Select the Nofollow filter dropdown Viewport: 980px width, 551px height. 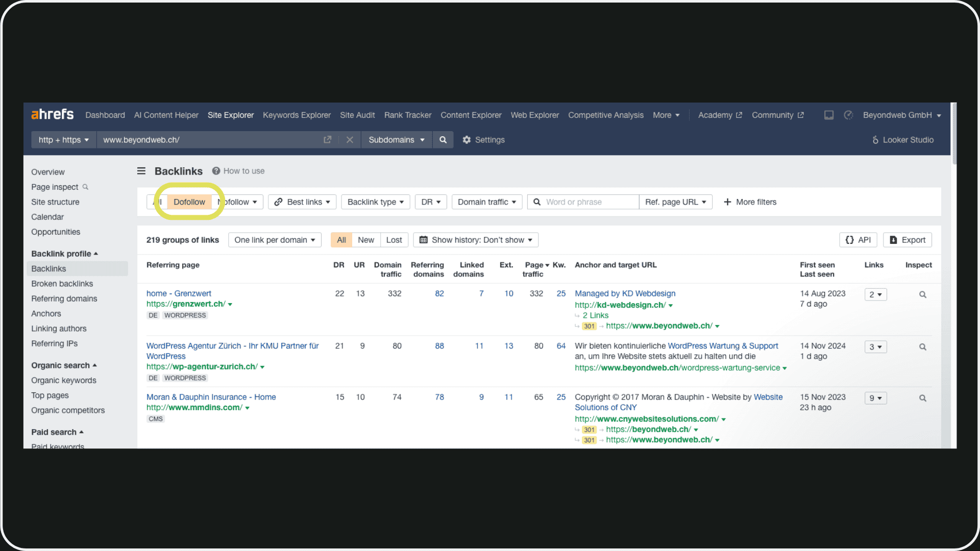tap(237, 202)
